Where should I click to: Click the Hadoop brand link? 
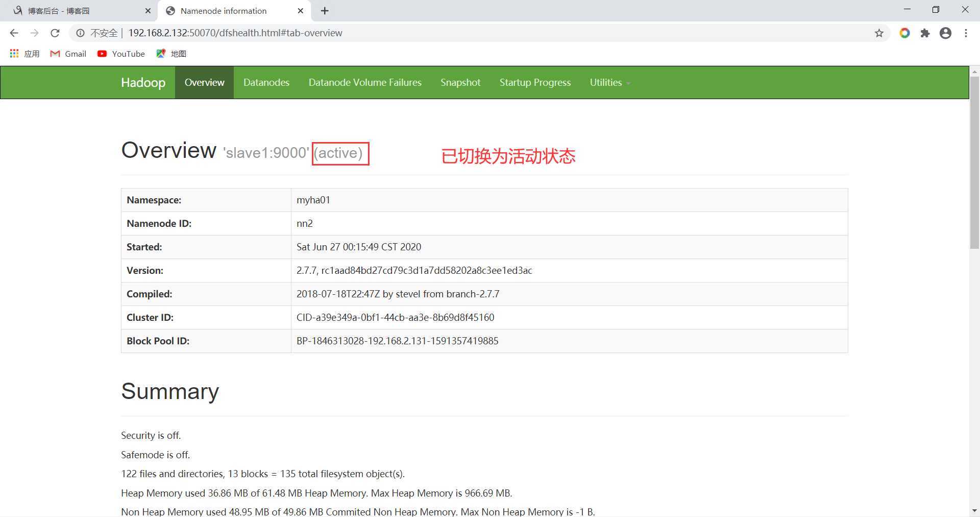click(143, 82)
